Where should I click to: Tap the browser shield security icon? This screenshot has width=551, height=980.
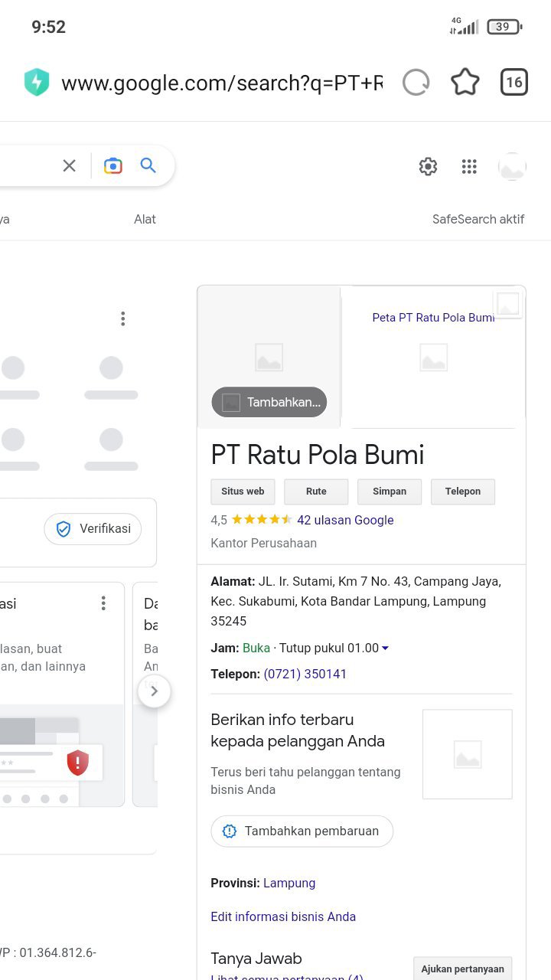(x=37, y=83)
